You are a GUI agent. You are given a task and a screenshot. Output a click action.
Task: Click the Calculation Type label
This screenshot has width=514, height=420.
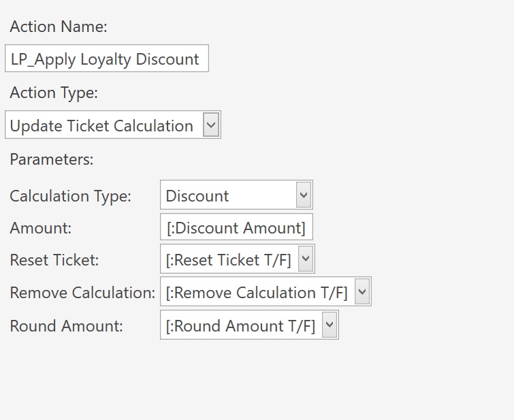71,196
